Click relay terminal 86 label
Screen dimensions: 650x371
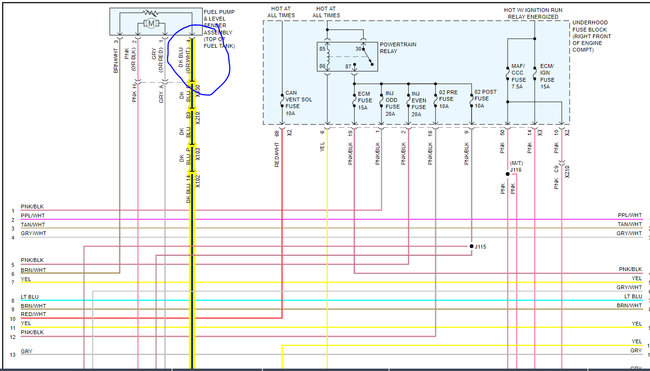(x=322, y=66)
